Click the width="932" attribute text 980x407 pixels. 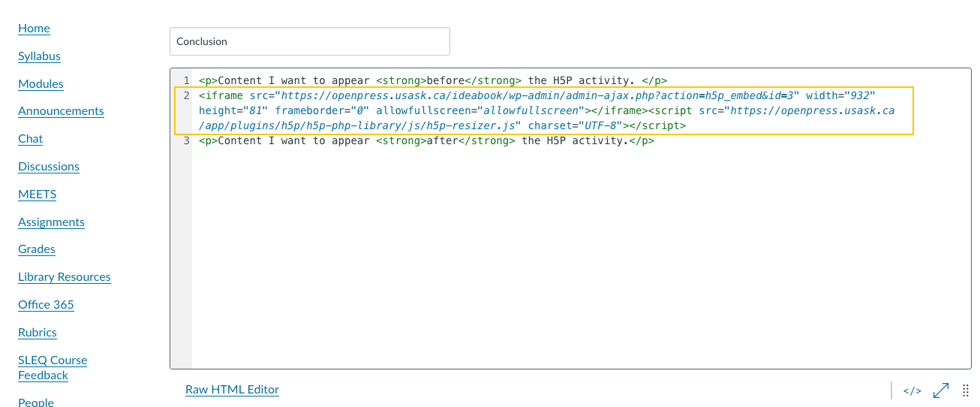(x=841, y=95)
